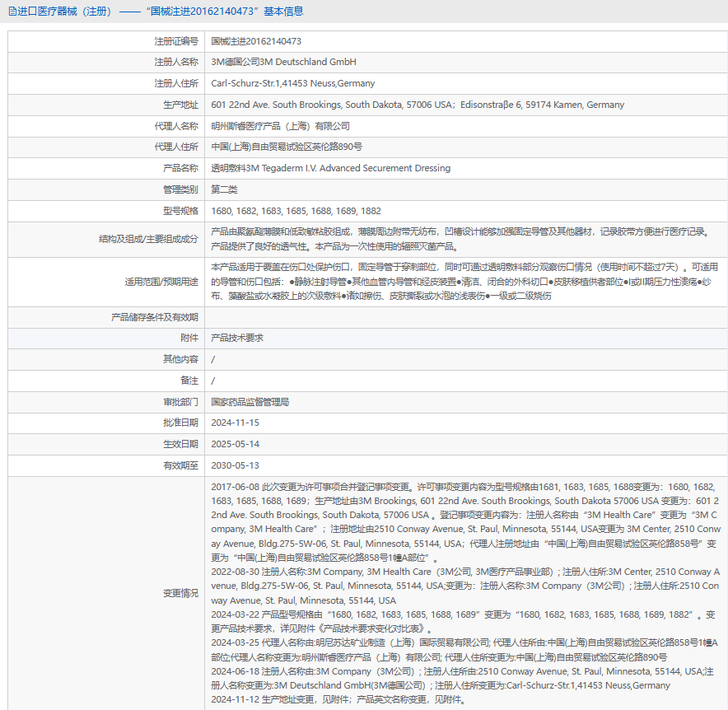
Task: Open the 产品技术要求 attachment
Action: (x=237, y=338)
